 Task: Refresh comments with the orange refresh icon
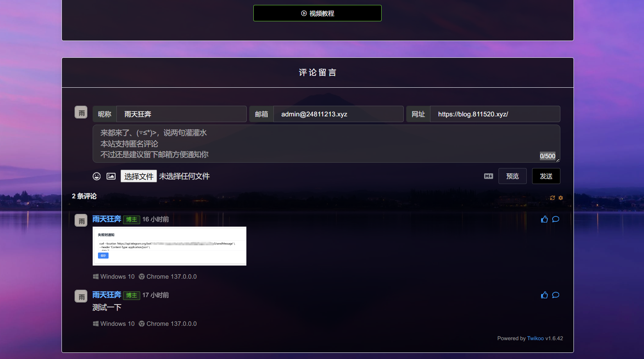click(552, 198)
